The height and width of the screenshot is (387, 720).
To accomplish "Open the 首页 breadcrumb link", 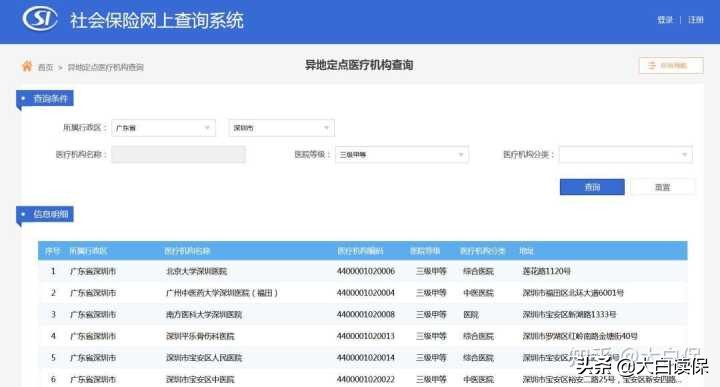I will [x=45, y=67].
